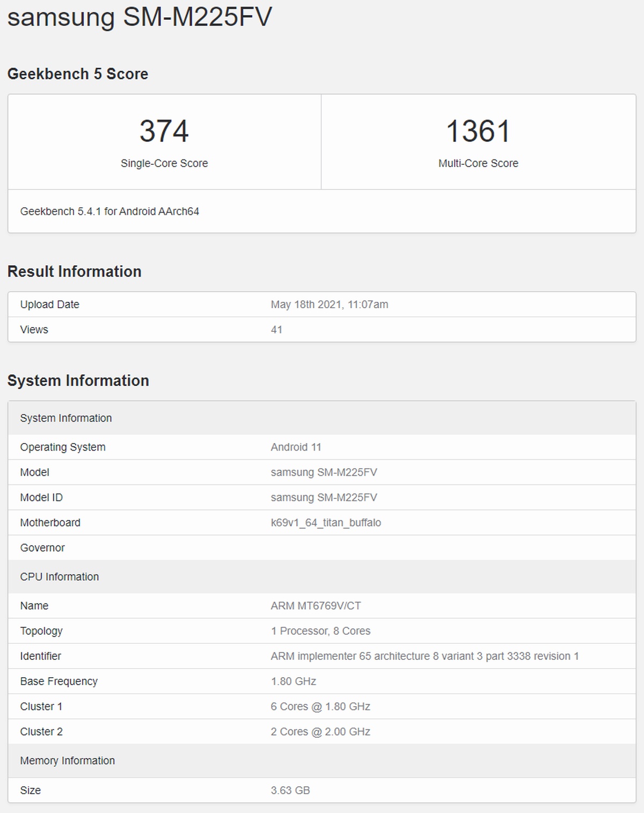
Task: Click the Views count 41
Action: [276, 330]
